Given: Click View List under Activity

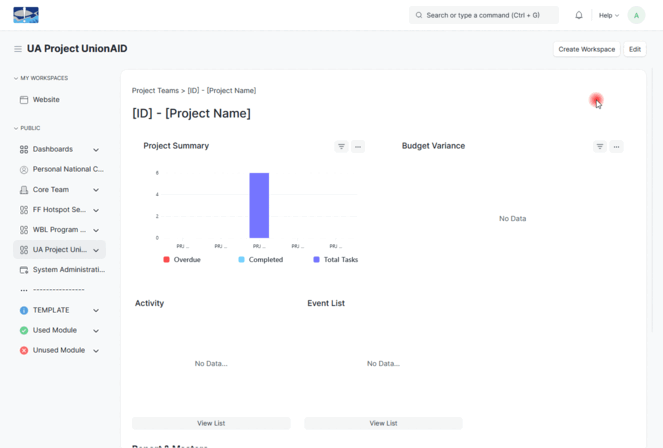Looking at the screenshot, I should (x=211, y=423).
